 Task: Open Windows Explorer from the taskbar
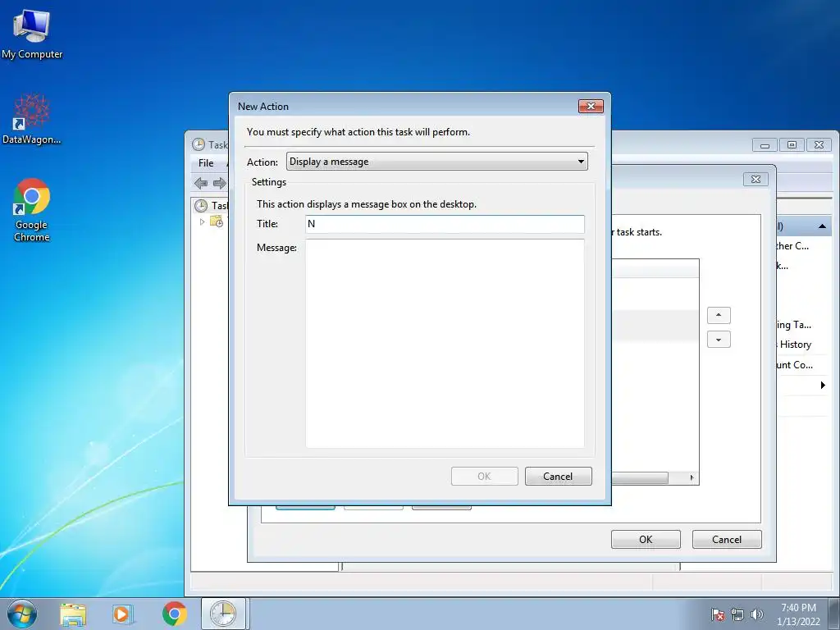point(73,614)
